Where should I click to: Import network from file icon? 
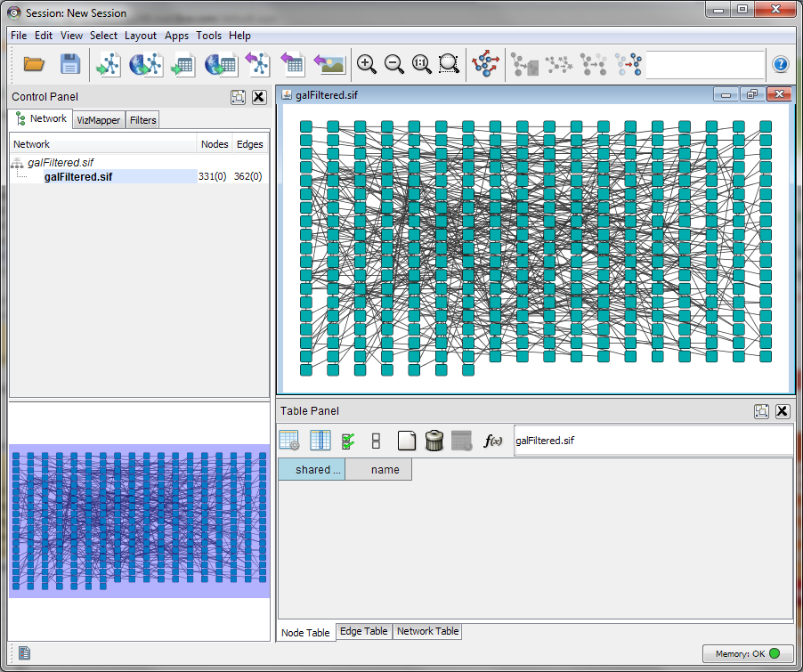click(108, 64)
